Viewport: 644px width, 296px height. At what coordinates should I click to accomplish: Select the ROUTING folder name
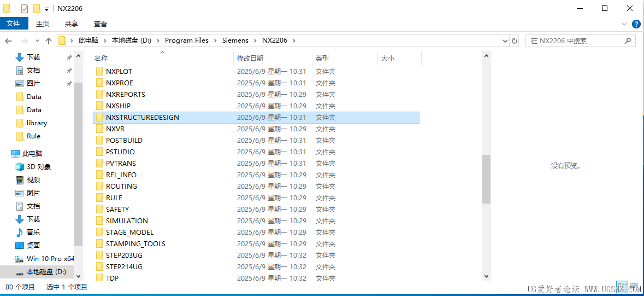[x=122, y=187]
